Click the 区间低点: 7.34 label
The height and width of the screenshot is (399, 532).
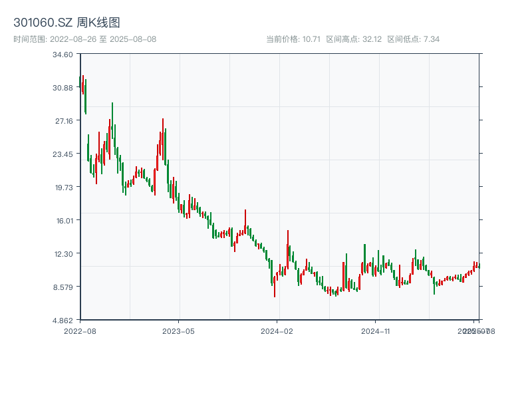point(413,39)
